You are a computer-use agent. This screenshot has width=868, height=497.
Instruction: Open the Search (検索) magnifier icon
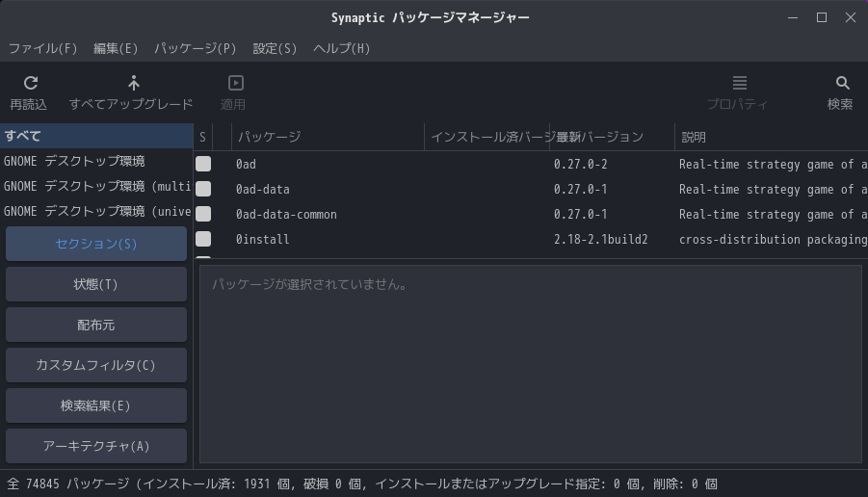pos(842,84)
